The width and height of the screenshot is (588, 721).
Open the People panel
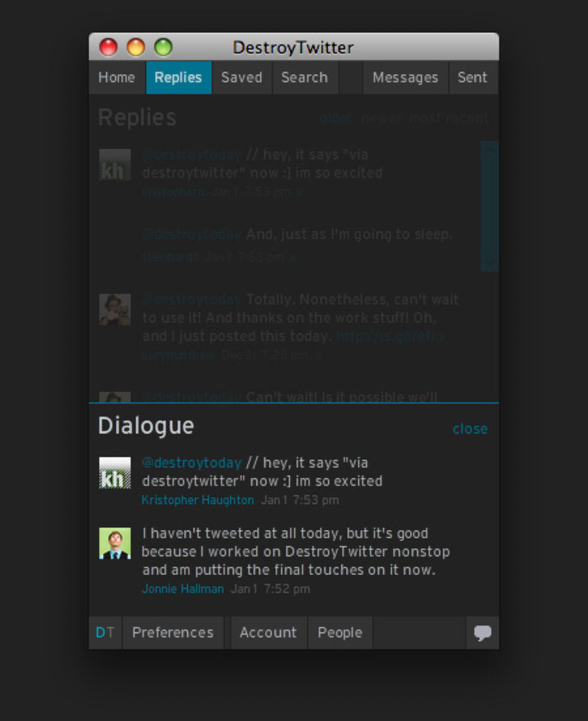click(340, 633)
